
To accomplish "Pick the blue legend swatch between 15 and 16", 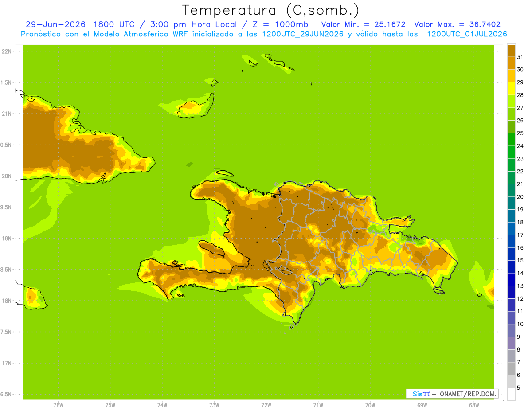I will click(x=511, y=254).
